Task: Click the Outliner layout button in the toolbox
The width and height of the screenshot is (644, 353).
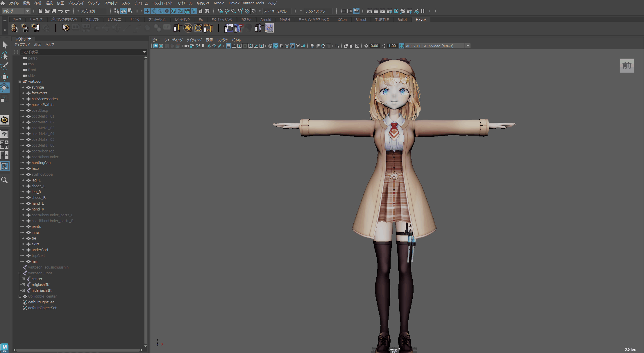Action: coord(5,166)
